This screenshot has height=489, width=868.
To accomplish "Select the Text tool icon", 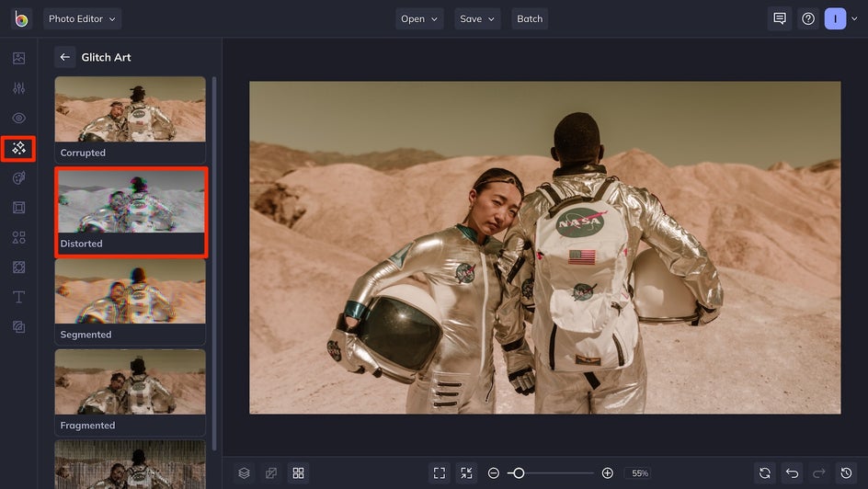I will (x=18, y=297).
